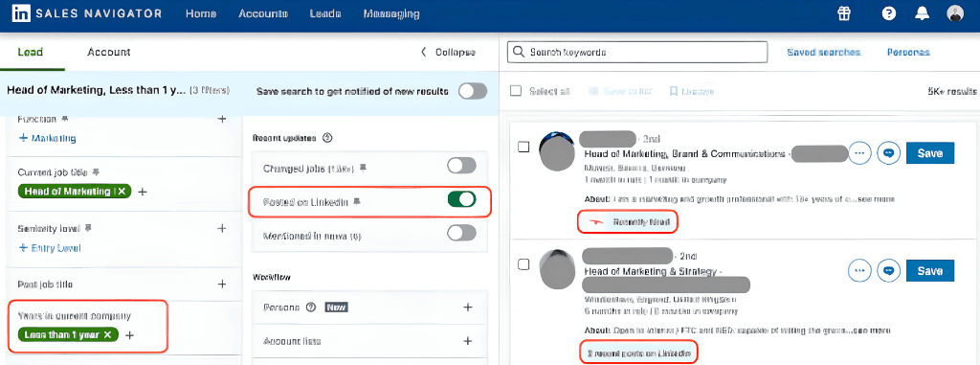Expand the Account lists filter
The width and height of the screenshot is (980, 365).
467,341
